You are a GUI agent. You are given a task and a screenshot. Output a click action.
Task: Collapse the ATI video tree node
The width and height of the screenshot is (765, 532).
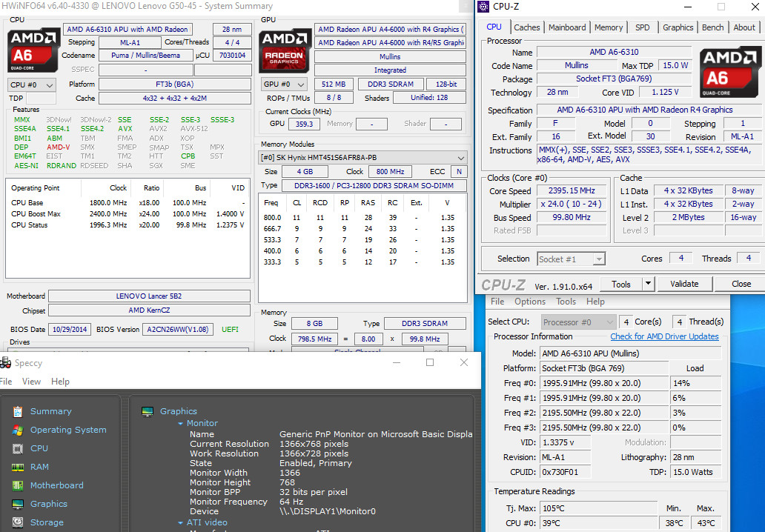coord(181,522)
